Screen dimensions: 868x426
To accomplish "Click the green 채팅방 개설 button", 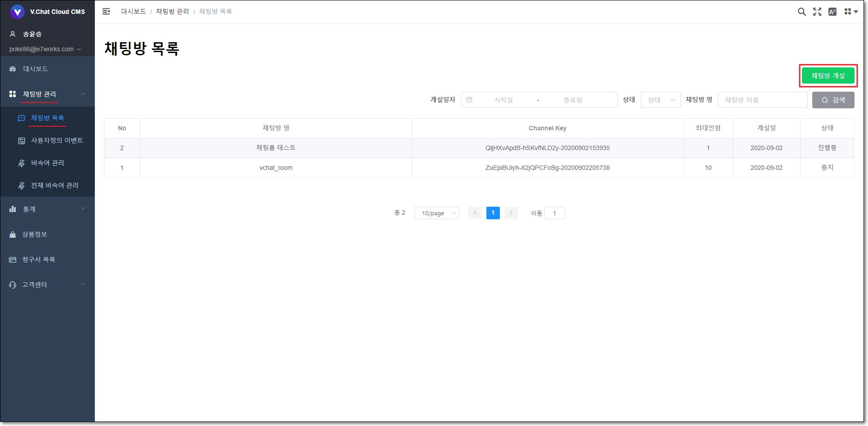I will 828,75.
